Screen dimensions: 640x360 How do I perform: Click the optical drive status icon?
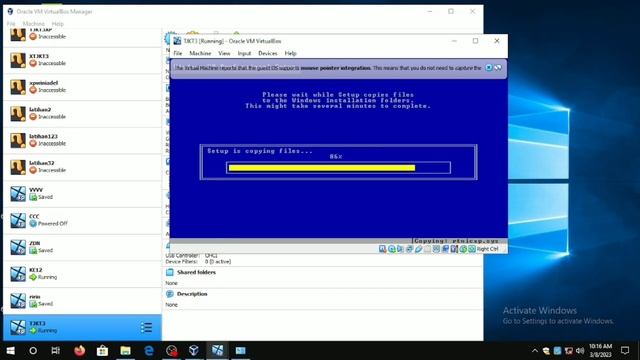[391, 249]
